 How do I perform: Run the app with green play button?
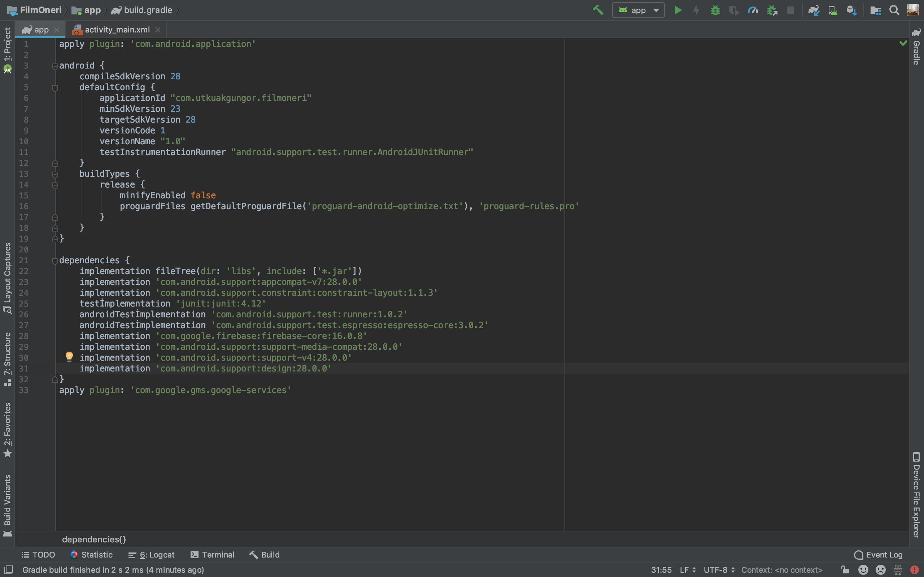pyautogui.click(x=678, y=10)
